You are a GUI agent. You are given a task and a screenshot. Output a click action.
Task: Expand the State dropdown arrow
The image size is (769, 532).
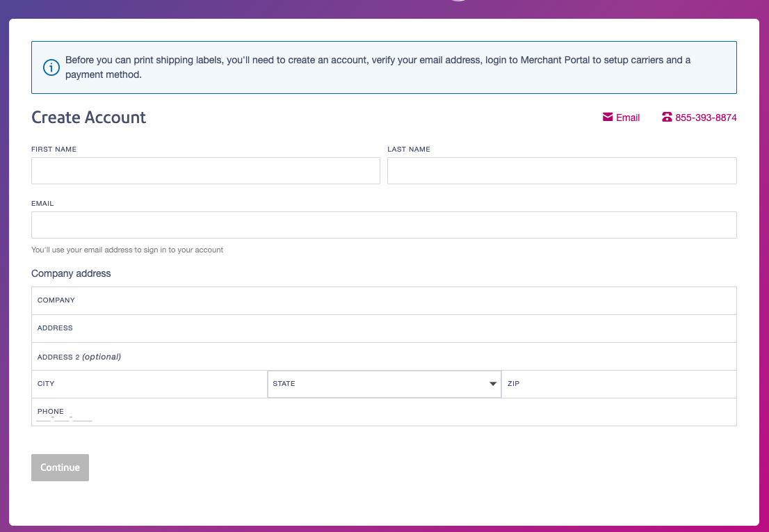point(493,384)
